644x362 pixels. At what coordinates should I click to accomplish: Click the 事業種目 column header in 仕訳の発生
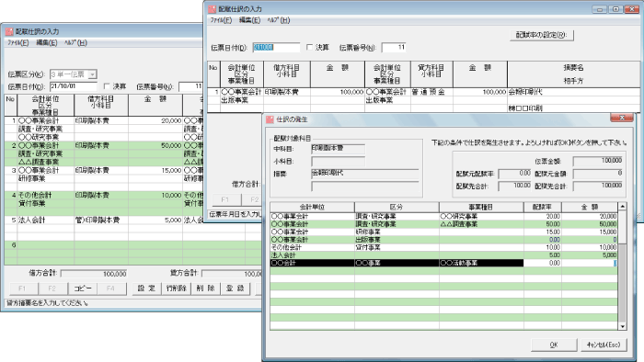click(x=481, y=207)
